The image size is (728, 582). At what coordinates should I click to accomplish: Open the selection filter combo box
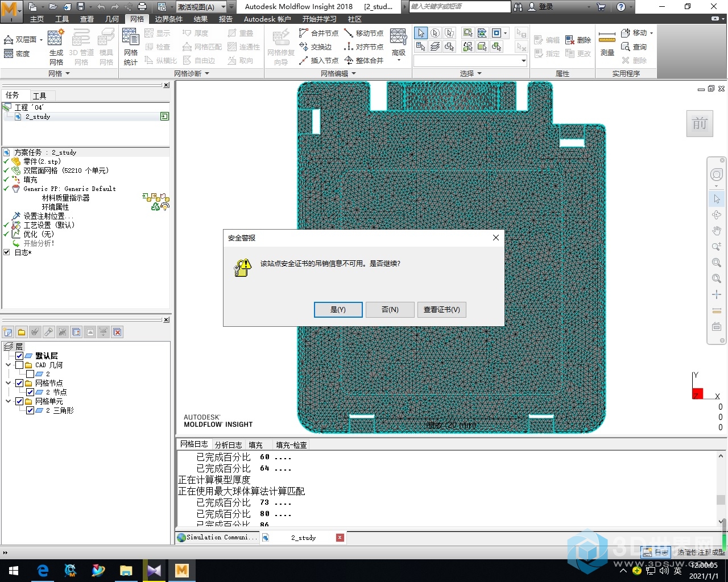coord(470,61)
